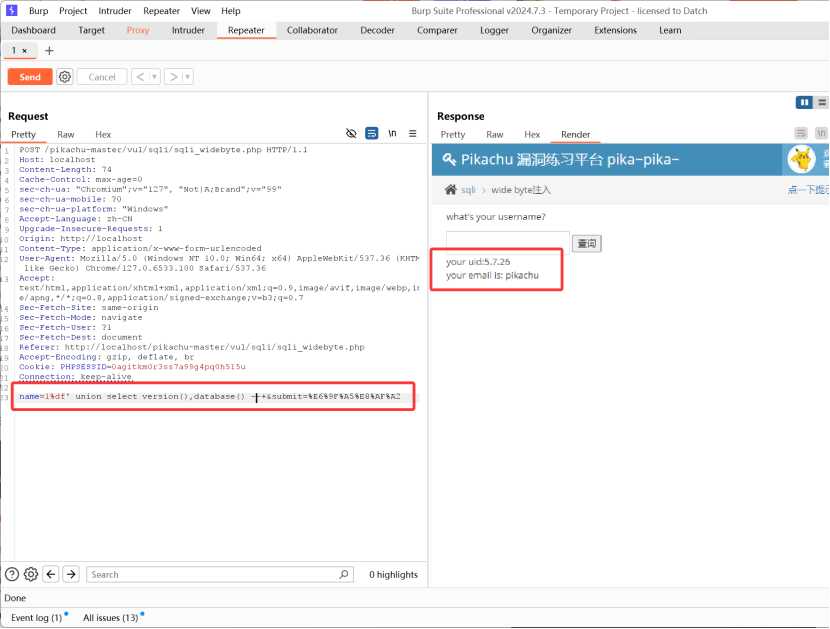Select Raw view in Response panel

(494, 134)
